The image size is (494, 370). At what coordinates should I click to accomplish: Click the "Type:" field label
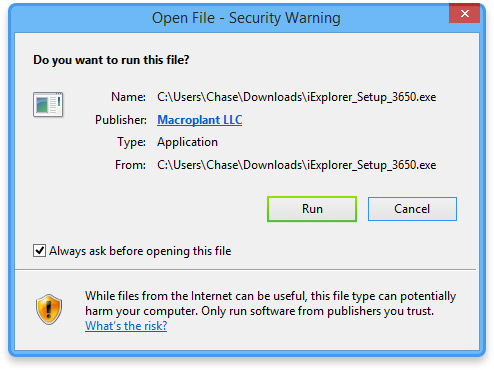pos(131,142)
